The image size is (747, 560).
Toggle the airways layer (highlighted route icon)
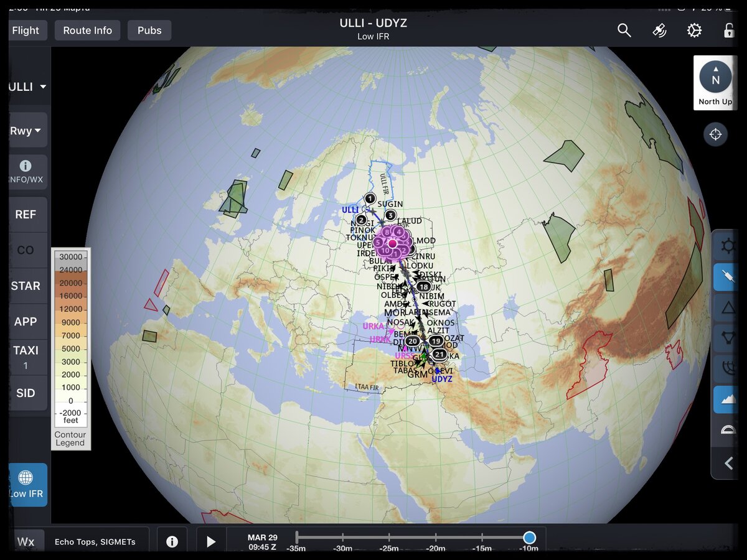click(x=728, y=276)
